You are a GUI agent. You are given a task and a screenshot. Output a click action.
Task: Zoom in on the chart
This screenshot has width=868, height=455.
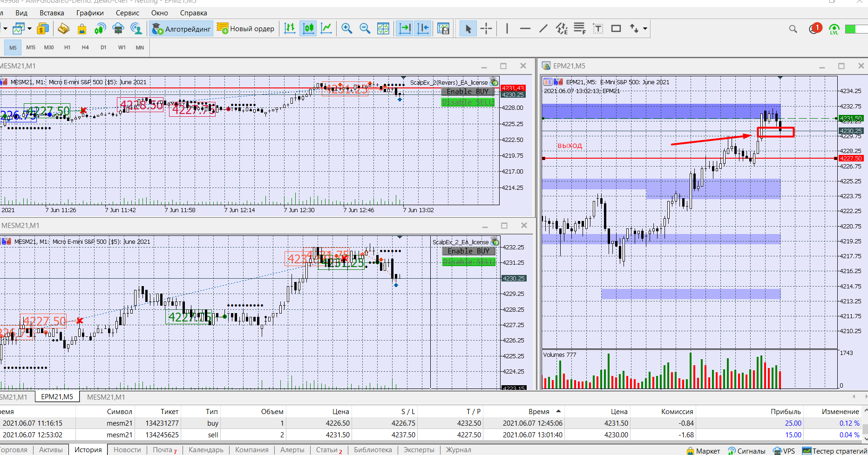click(346, 29)
